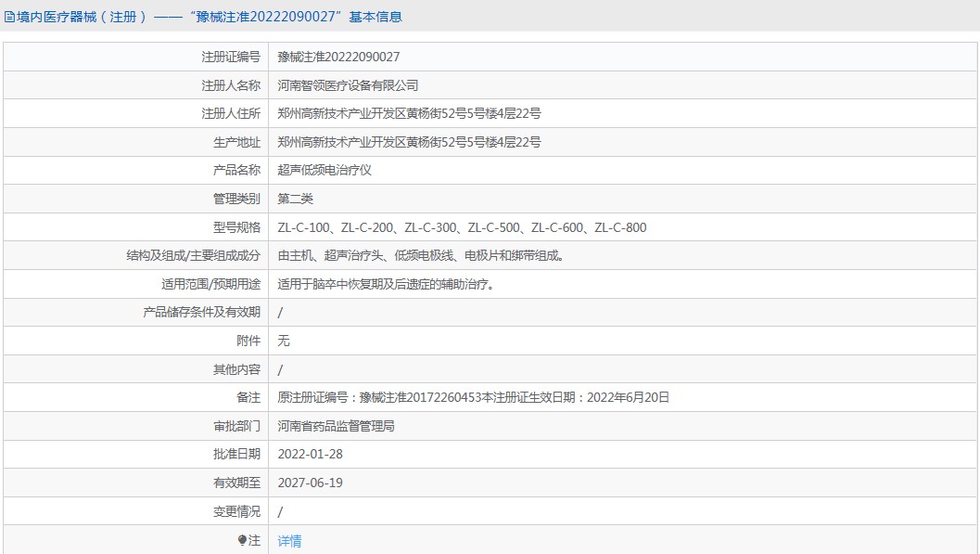This screenshot has height=554, width=980.
Task: Click the 产品储存条件及有效期 label
Action: tap(202, 312)
